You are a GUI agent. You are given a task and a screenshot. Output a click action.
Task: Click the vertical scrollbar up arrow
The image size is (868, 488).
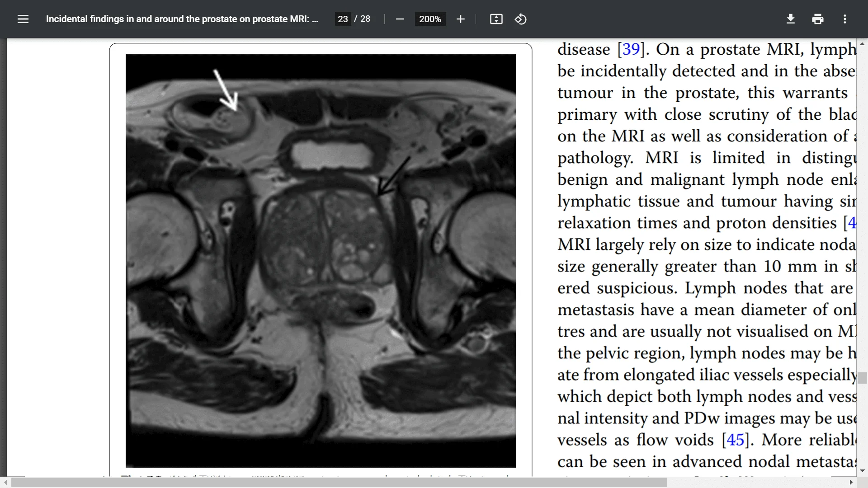coord(862,44)
